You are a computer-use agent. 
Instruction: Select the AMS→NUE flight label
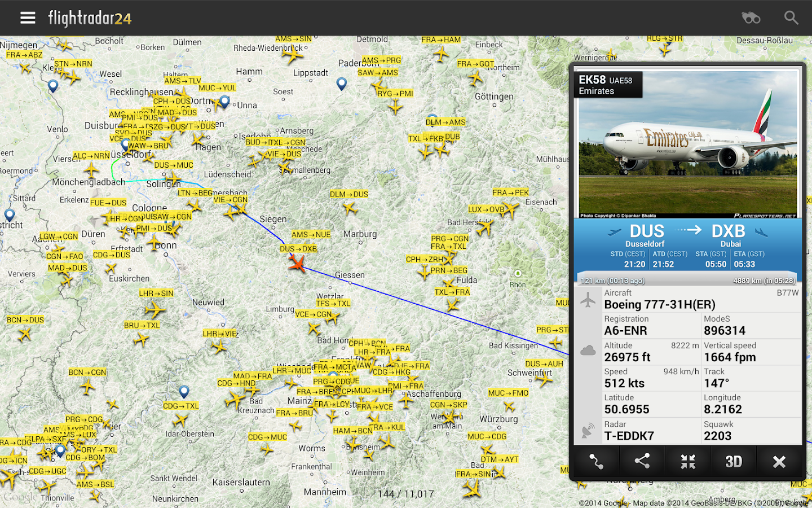click(311, 234)
